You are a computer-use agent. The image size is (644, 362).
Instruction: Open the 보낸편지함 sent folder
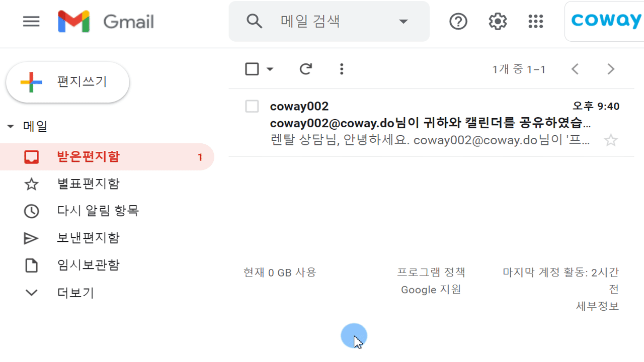tap(107, 238)
